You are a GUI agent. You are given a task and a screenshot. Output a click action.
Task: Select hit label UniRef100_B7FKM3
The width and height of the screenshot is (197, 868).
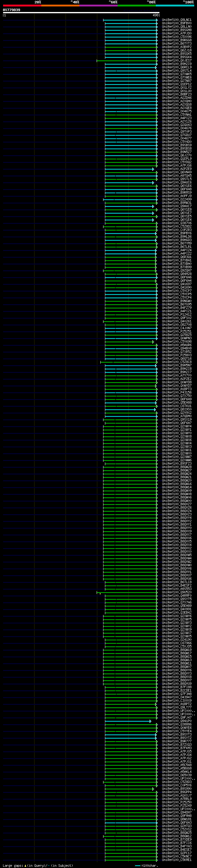(x=176, y=748)
